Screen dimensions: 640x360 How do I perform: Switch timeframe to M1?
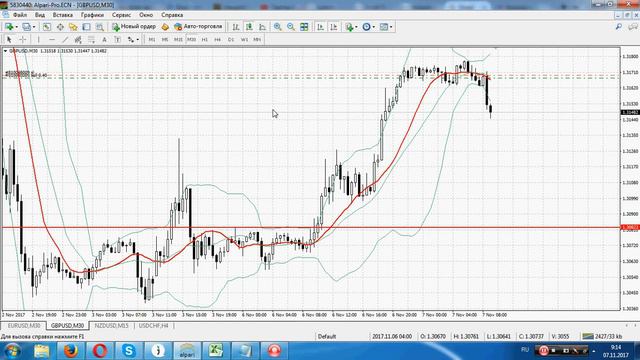pos(151,40)
